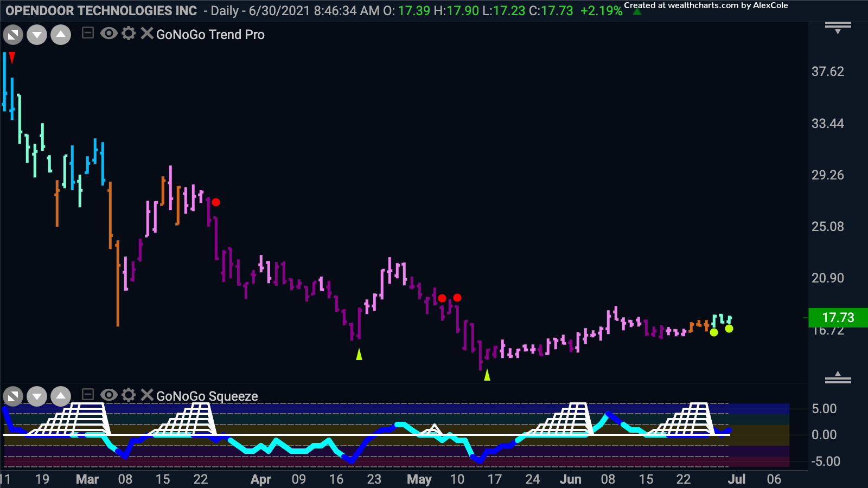
Task: Click the resize icon on GoNoGo Squeeze pane
Action: [13, 397]
